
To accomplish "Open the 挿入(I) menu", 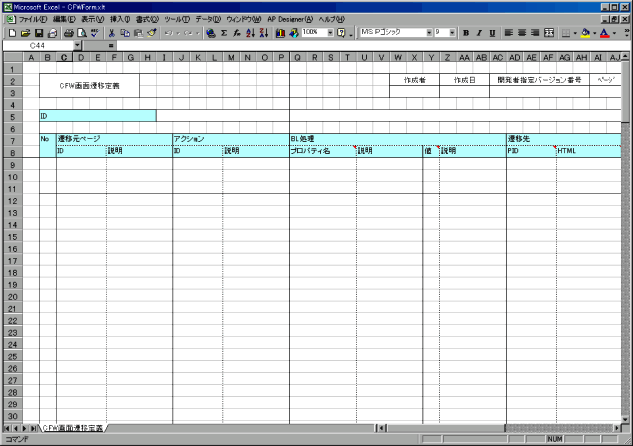I will point(120,19).
